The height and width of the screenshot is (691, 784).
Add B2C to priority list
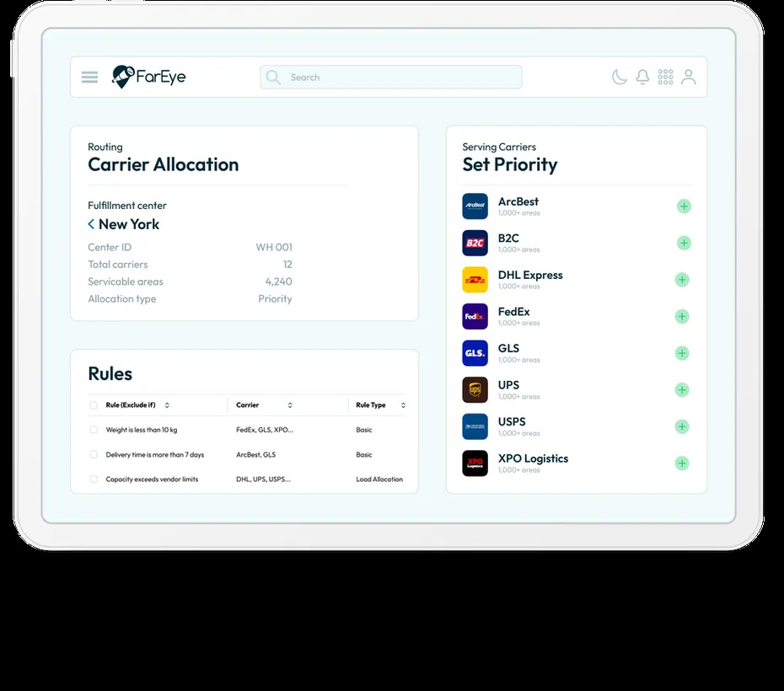[684, 244]
